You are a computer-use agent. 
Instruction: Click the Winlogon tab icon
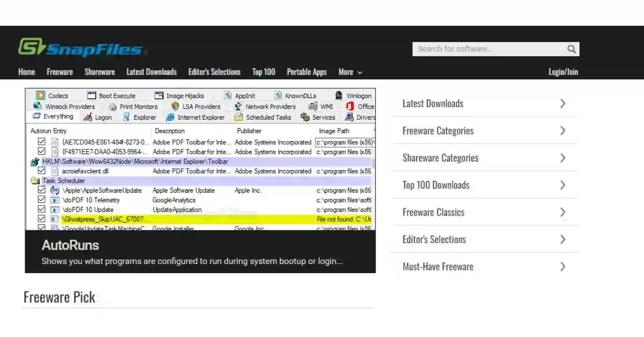339,96
